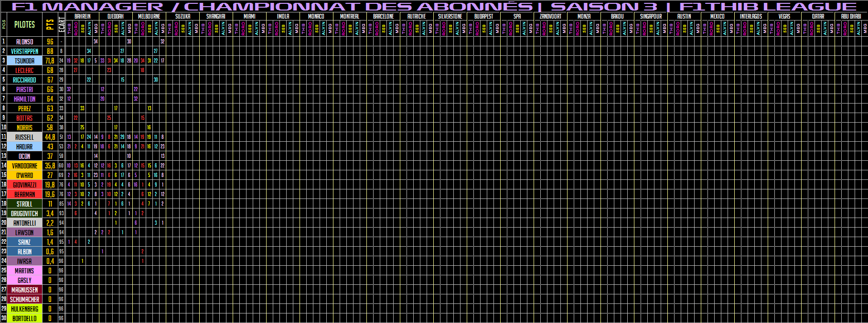
Task: Click the SAISON 3 title text
Action: [604, 7]
